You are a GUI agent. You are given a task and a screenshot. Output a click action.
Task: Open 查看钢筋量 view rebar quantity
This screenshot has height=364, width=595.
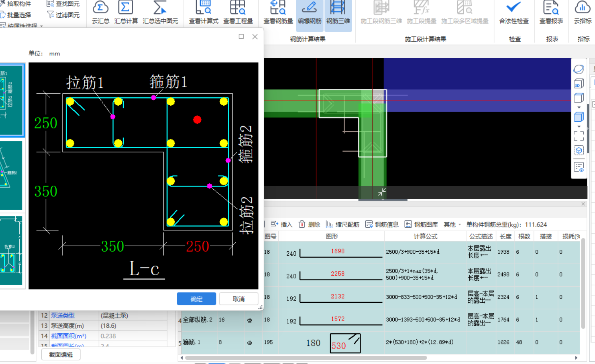click(x=278, y=13)
